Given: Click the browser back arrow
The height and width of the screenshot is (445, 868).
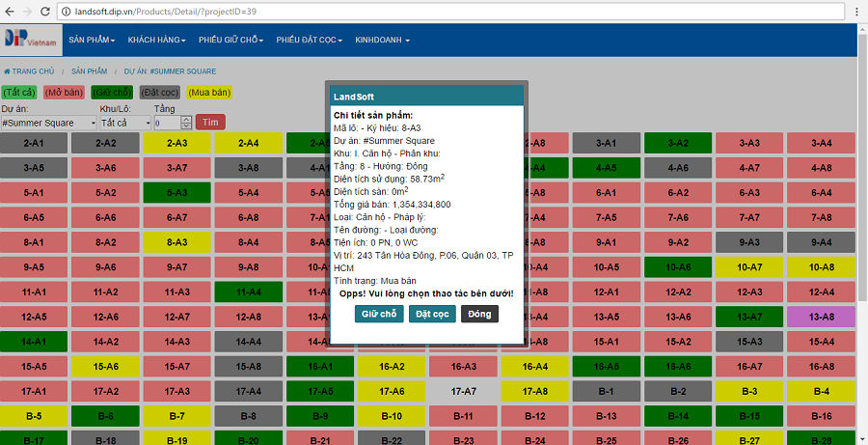Looking at the screenshot, I should [x=11, y=11].
